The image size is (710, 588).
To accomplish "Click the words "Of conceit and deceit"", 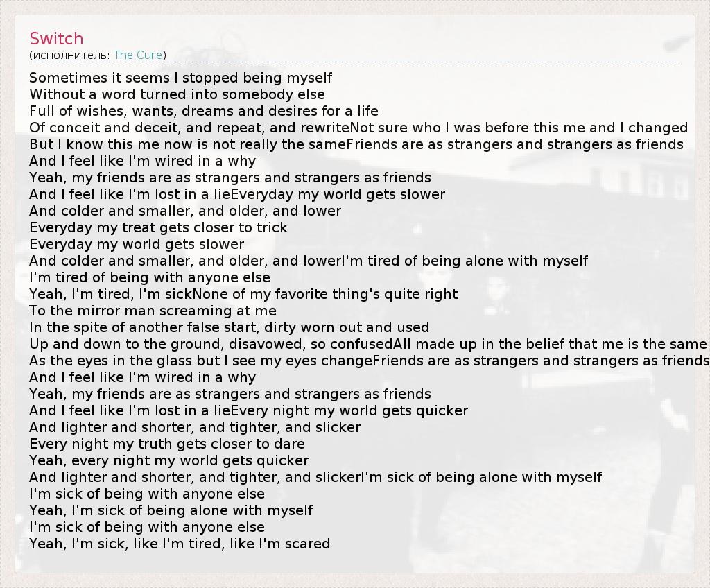I will click(x=97, y=128).
